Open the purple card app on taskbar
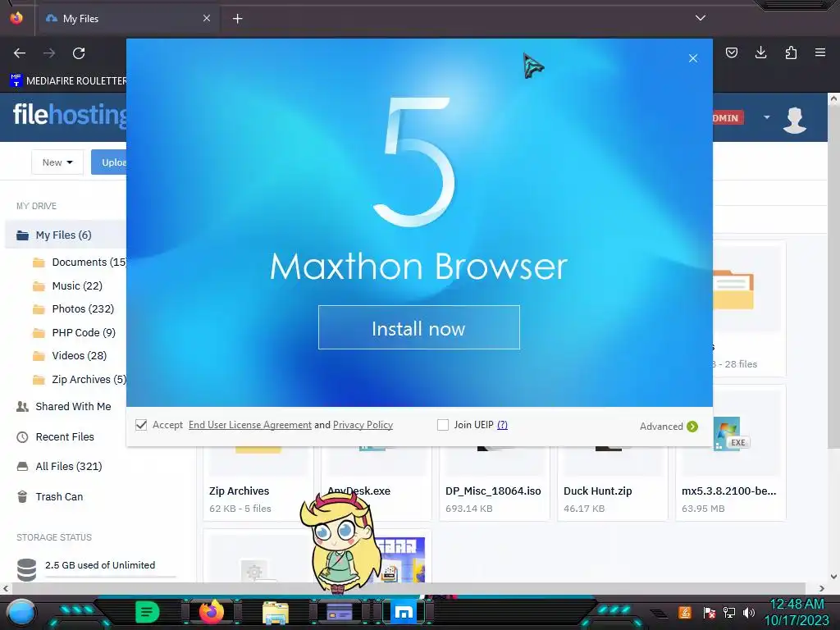Viewport: 840px width, 630px height. tap(339, 612)
